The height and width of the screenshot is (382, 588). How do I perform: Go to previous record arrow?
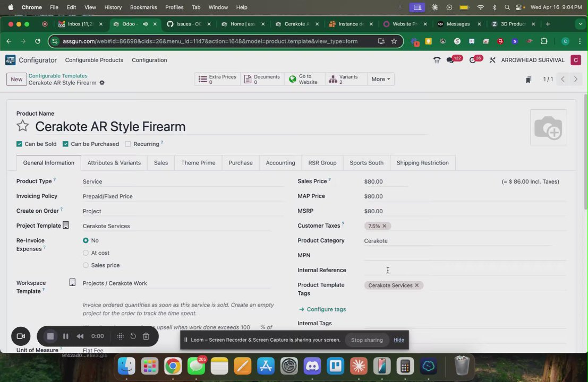point(563,79)
